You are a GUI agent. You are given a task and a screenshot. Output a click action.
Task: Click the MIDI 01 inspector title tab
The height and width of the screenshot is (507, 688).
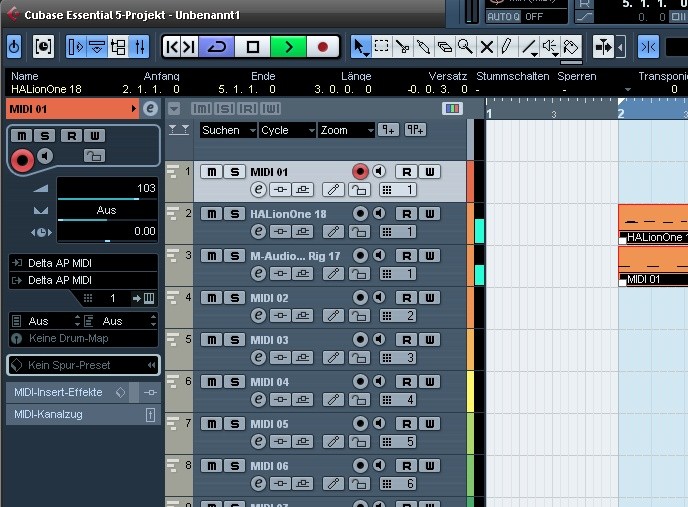[x=72, y=109]
